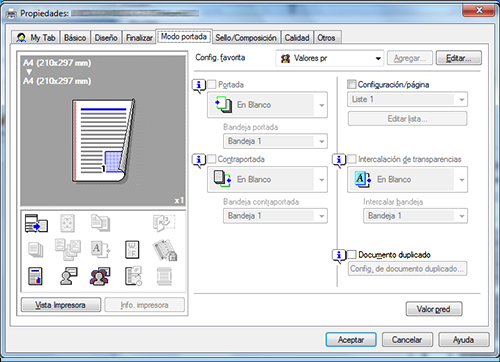Click greyed two-overlapping-documents icon in top row

click(100, 223)
